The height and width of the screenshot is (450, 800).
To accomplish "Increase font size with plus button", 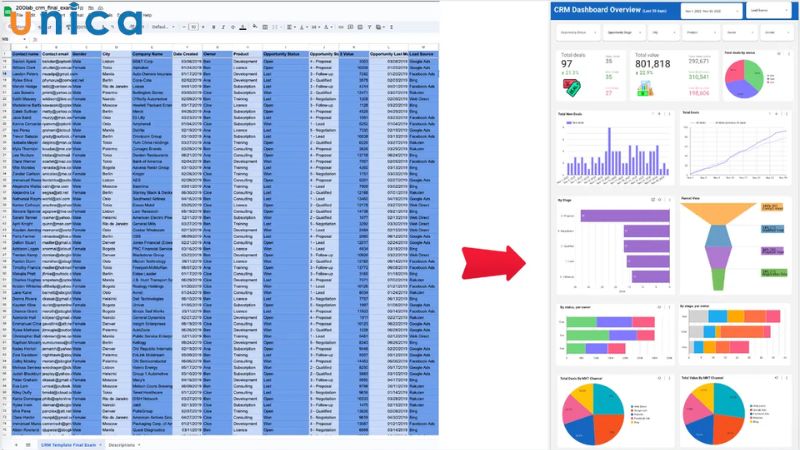I will (203, 27).
